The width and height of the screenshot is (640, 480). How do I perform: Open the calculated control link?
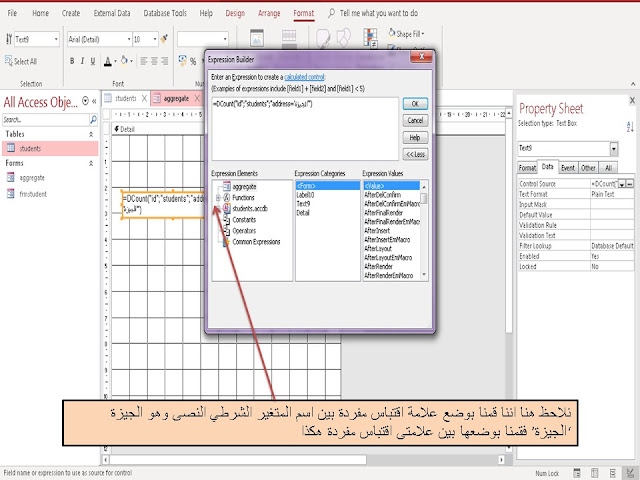tap(304, 77)
